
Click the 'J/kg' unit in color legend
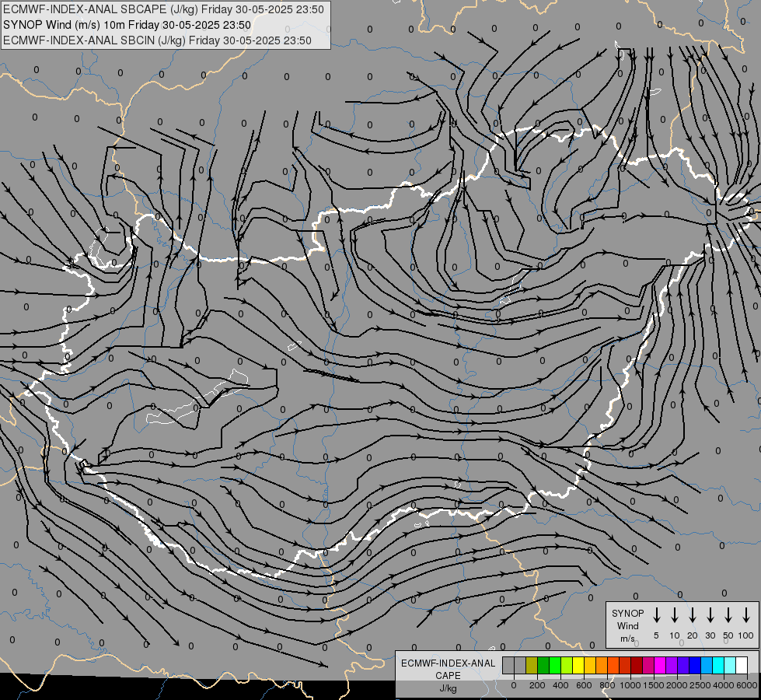(448, 688)
